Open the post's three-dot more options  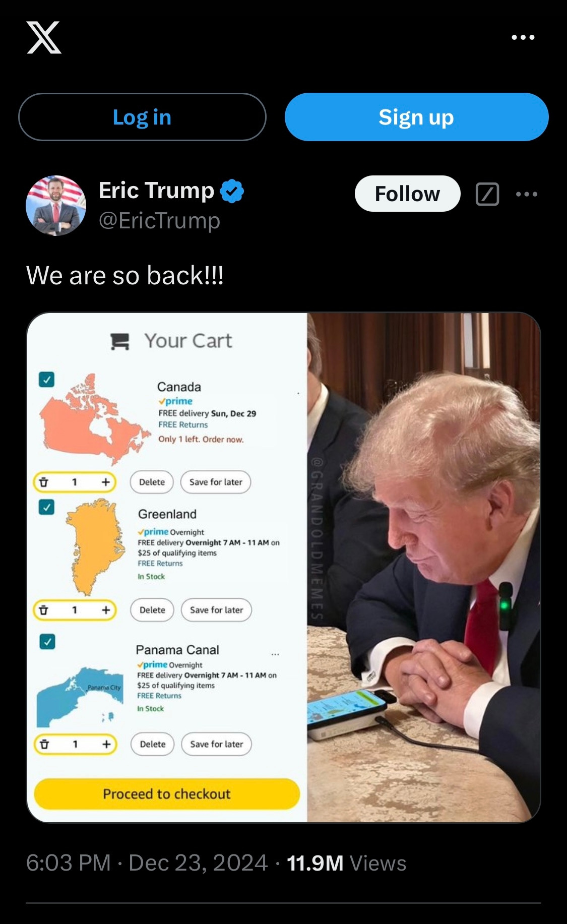pyautogui.click(x=527, y=194)
